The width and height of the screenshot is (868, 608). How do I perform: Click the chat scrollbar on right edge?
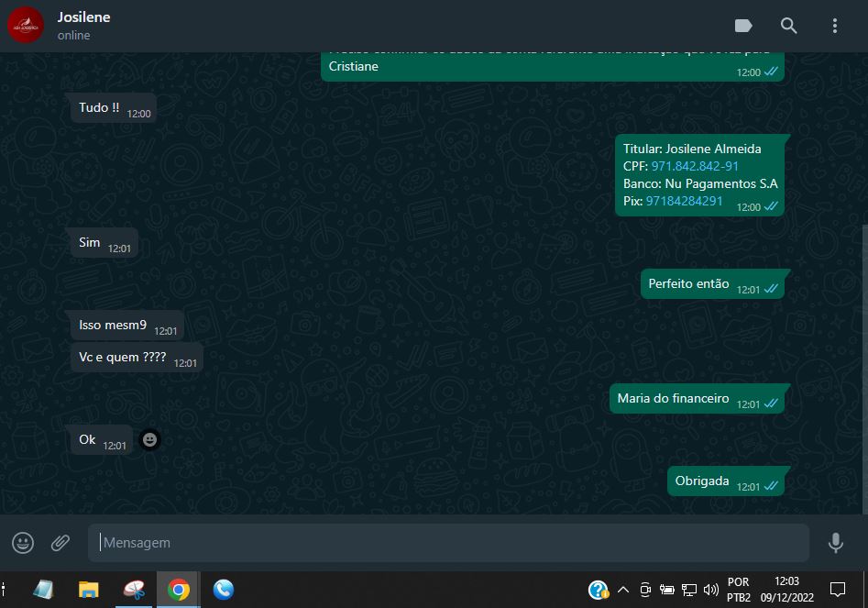pyautogui.click(x=863, y=367)
